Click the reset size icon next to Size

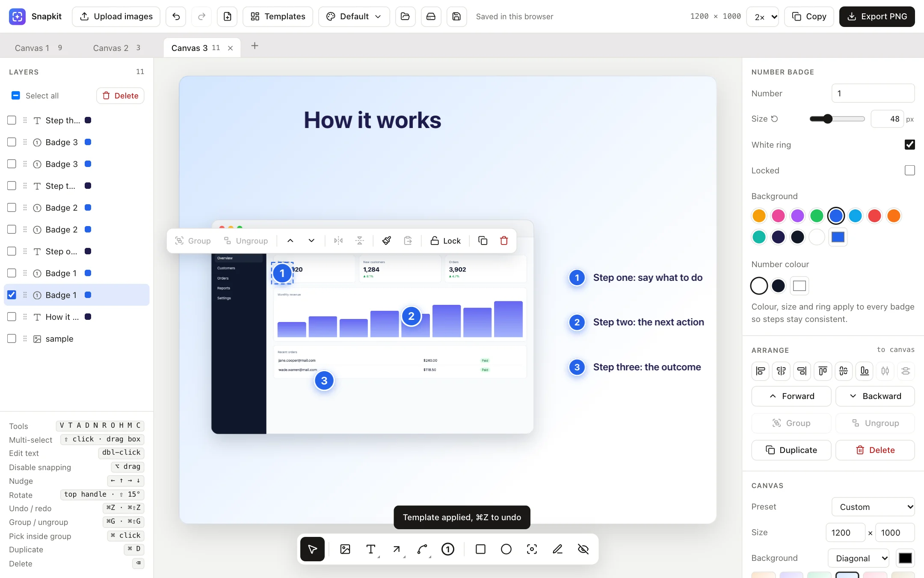coord(774,119)
